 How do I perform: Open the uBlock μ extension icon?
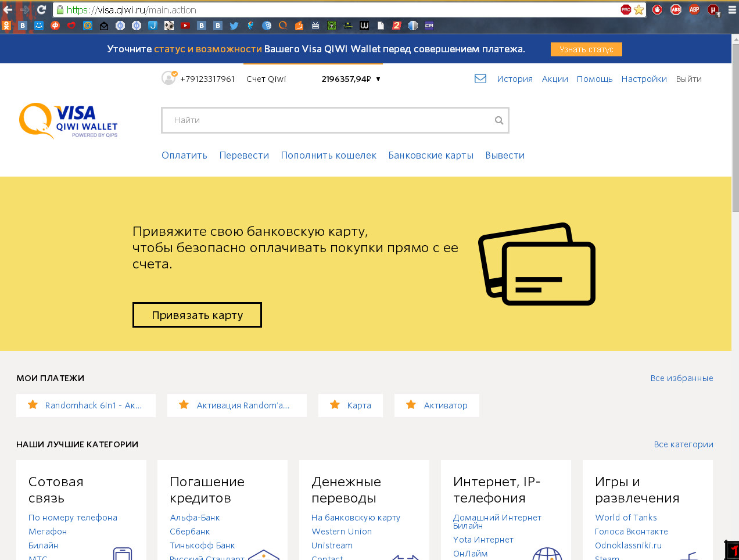[713, 9]
